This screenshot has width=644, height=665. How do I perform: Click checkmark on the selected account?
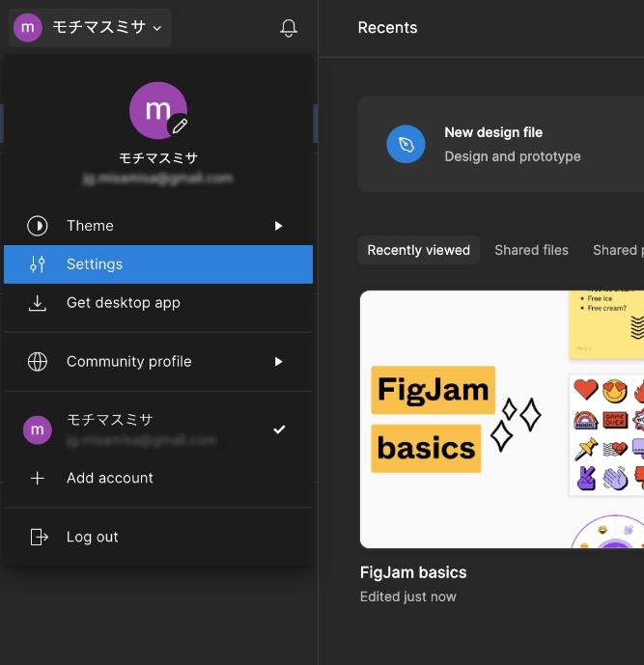279,429
